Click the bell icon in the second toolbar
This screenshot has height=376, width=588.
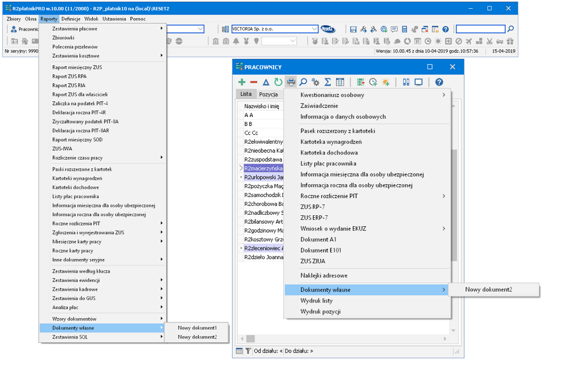click(x=236, y=41)
